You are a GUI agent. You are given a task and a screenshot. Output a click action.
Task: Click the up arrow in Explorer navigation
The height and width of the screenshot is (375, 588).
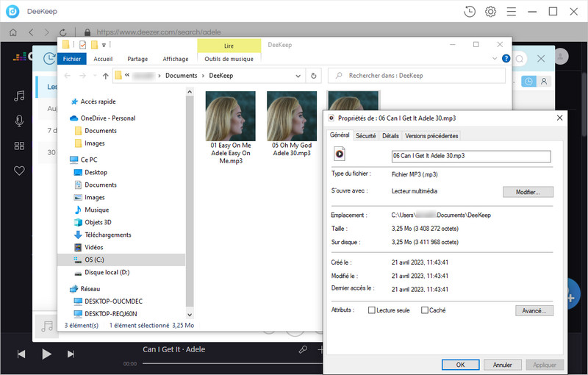(106, 76)
